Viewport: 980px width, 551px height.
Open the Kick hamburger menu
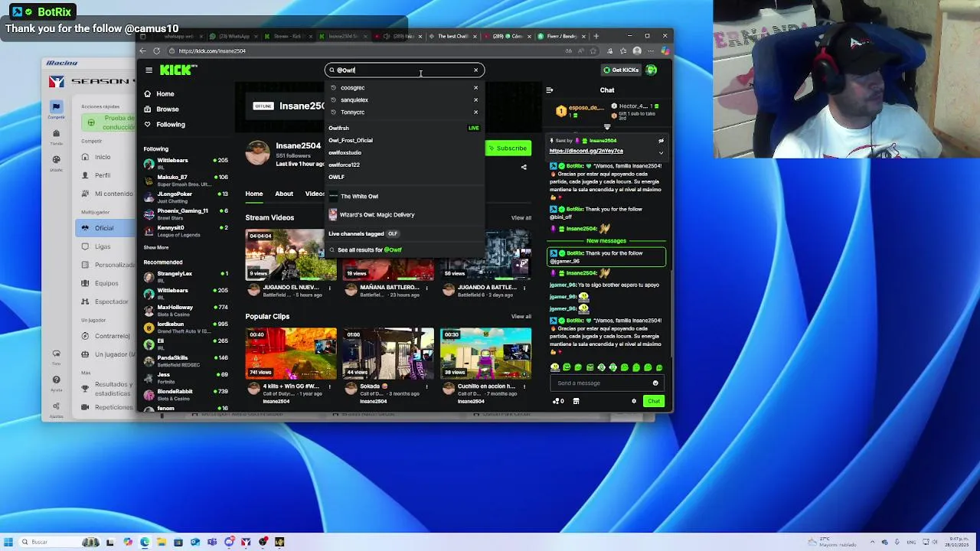[149, 70]
